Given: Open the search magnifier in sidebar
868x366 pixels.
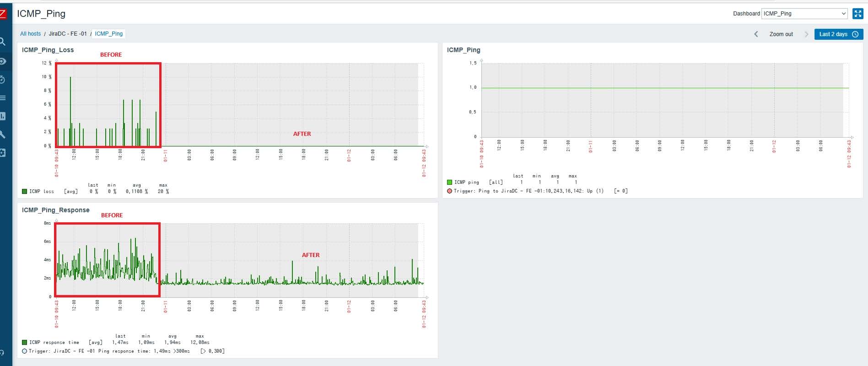Looking at the screenshot, I should coord(3,42).
